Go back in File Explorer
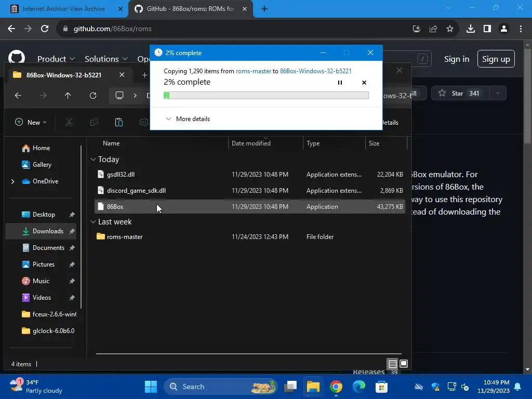The height and width of the screenshot is (399, 532). pos(18,96)
